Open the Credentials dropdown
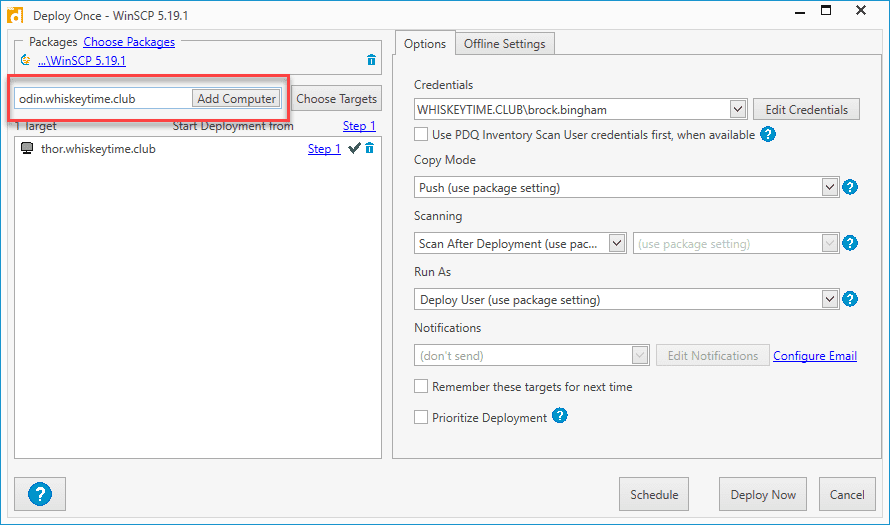This screenshot has width=890, height=525. [737, 109]
